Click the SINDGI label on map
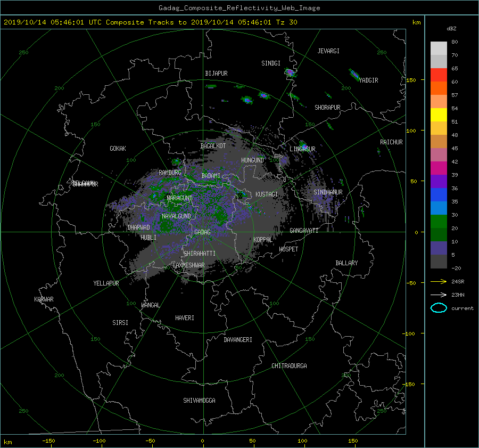The image size is (479, 448). click(271, 63)
